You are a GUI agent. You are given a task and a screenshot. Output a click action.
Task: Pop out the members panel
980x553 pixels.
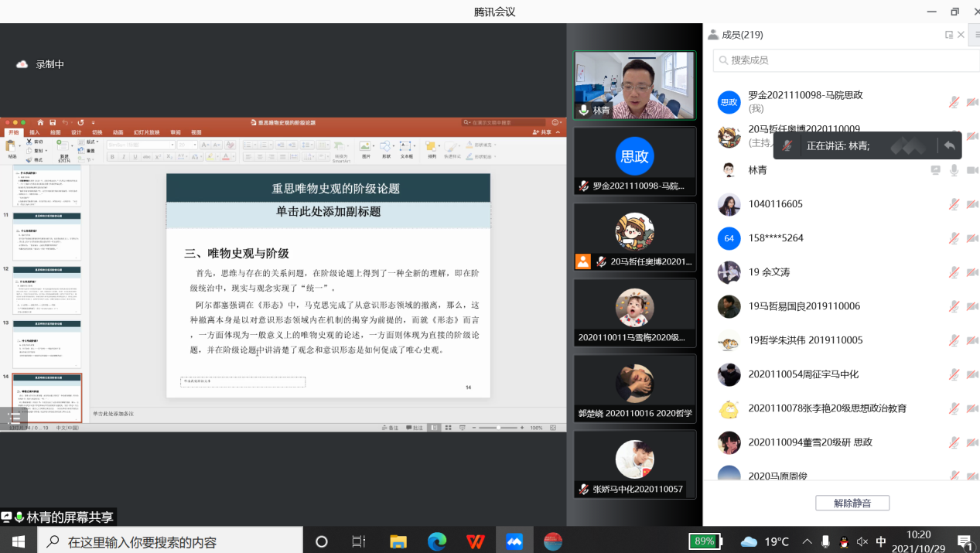pos(949,35)
